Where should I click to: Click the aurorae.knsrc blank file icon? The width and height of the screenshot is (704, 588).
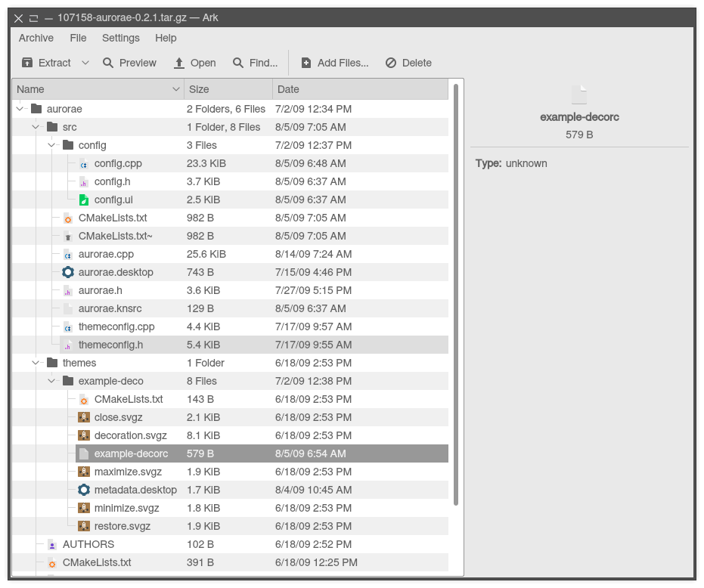coord(68,309)
